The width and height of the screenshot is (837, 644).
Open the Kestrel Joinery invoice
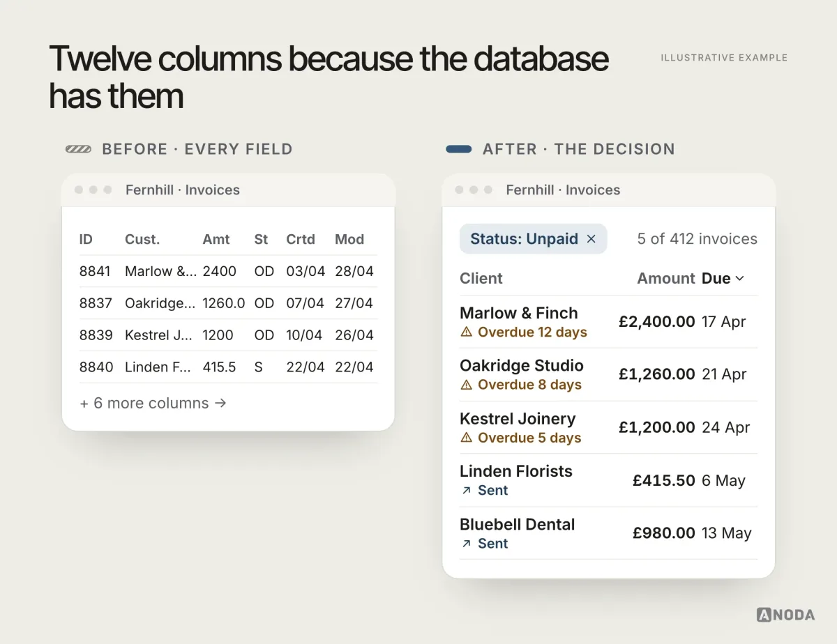tap(608, 427)
